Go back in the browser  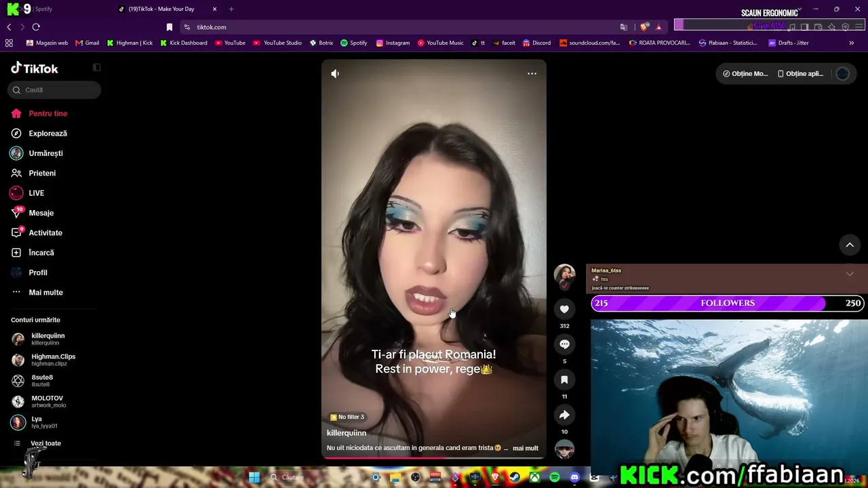pos(9,27)
